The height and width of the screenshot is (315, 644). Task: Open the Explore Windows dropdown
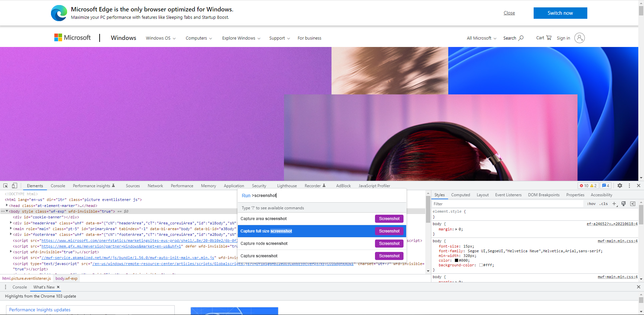click(x=241, y=38)
